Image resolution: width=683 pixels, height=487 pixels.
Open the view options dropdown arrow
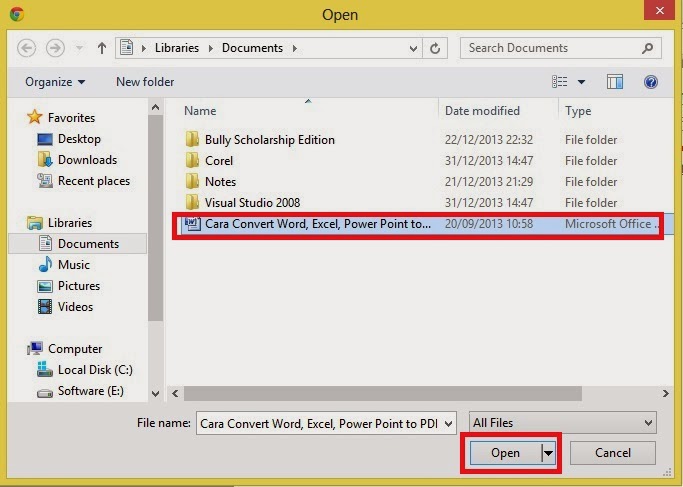tap(581, 82)
